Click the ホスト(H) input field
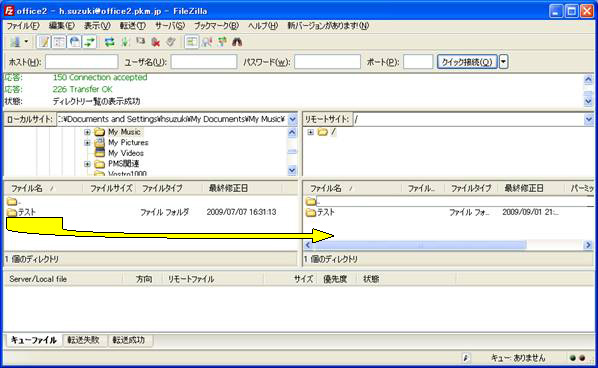598x368 pixels. point(82,62)
